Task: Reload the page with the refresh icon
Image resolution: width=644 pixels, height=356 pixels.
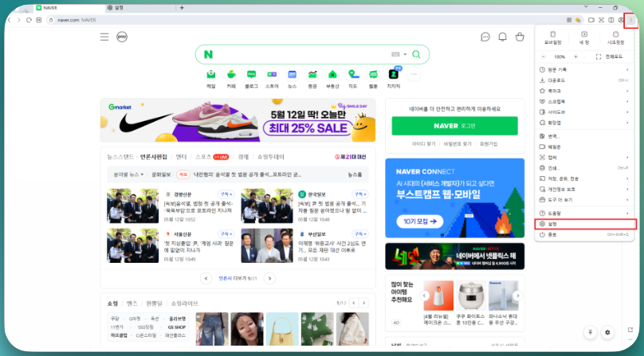Action: (x=29, y=20)
